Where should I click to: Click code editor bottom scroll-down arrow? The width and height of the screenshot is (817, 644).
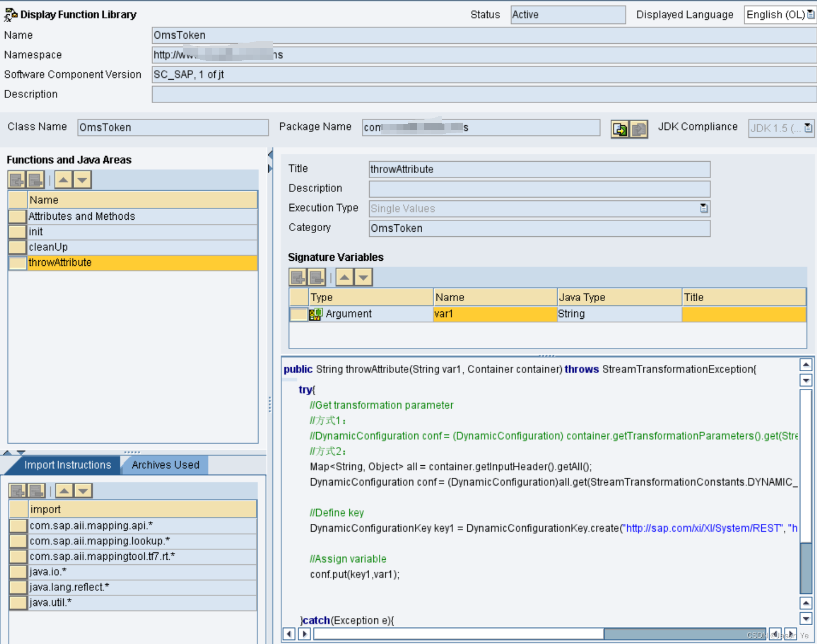coord(806,618)
